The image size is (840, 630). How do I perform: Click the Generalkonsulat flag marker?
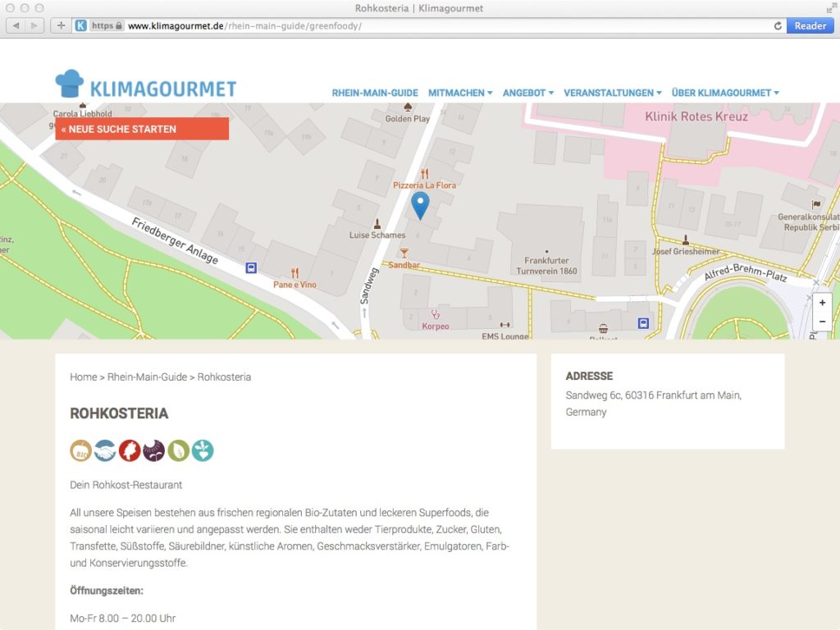[x=816, y=204]
